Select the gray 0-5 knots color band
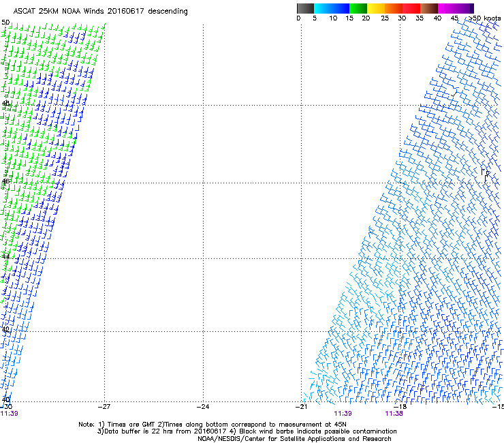 tap(305, 8)
